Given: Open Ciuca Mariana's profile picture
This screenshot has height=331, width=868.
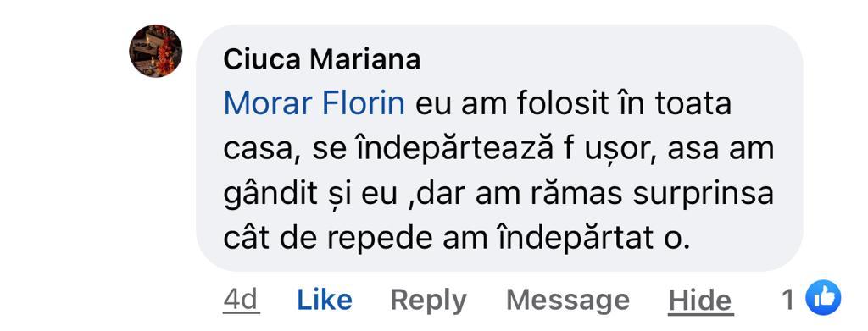Looking at the screenshot, I should tap(156, 51).
